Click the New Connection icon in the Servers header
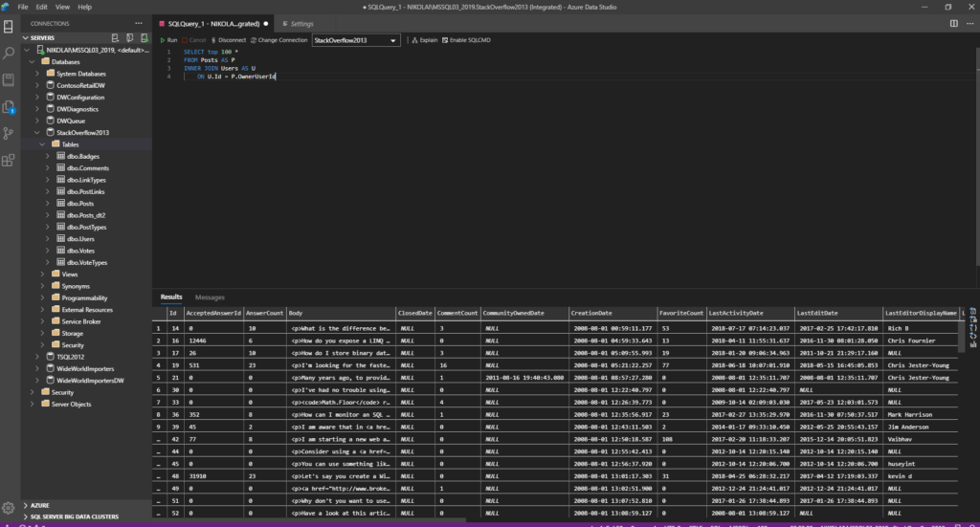980x527 pixels. [115, 38]
